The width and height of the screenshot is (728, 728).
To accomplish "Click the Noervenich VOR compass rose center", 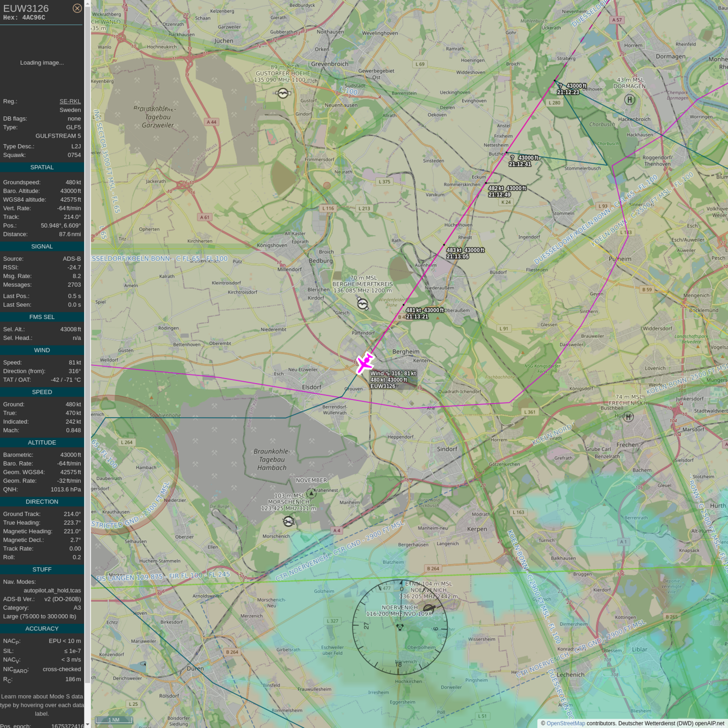I will coord(400,627).
